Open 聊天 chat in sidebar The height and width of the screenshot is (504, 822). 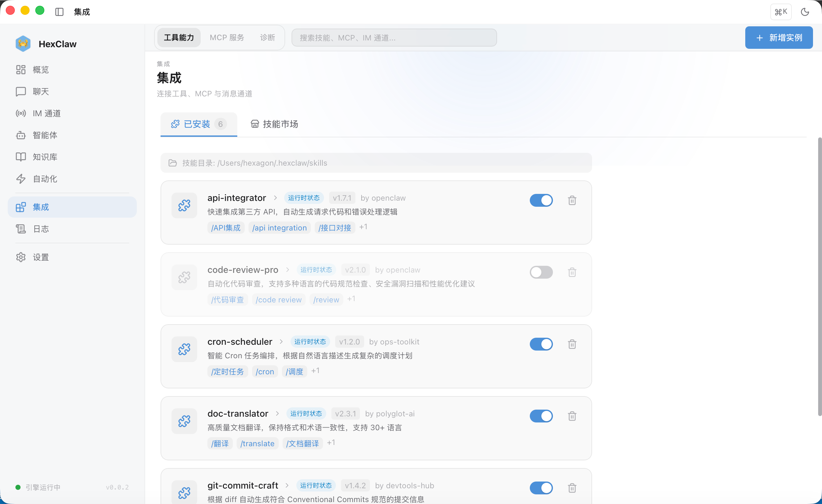pyautogui.click(x=72, y=91)
